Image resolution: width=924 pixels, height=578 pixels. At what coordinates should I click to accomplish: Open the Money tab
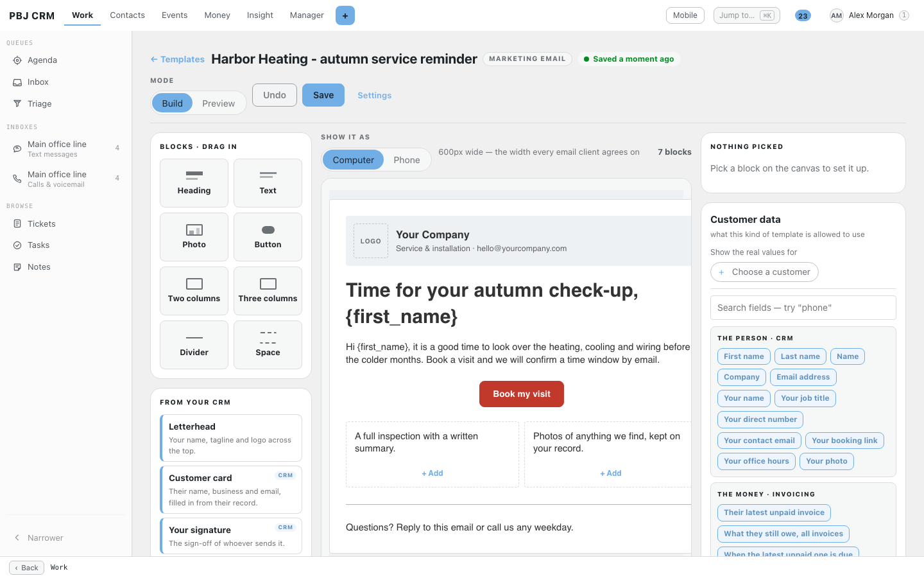217,15
